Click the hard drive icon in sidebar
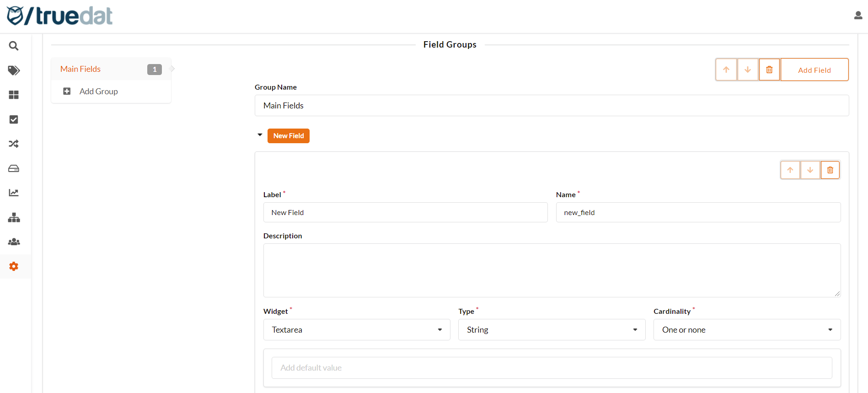 (14, 168)
